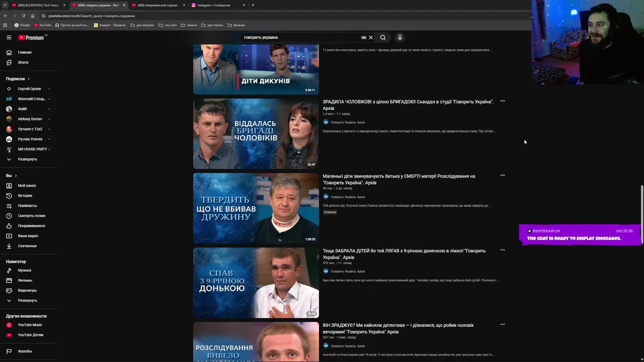Clear the search query with X

(371, 37)
